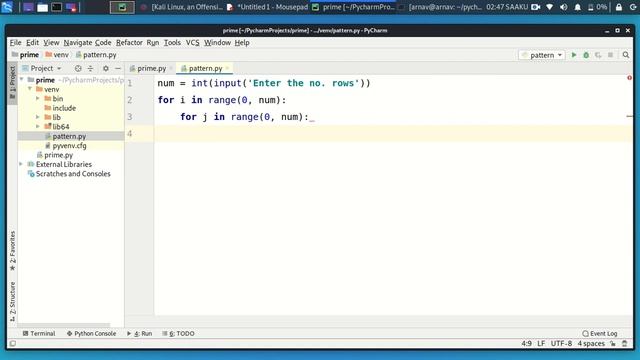Open the Wi-Fi network icon in tray
Viewport: 640px width, 360px height.
[550, 7]
